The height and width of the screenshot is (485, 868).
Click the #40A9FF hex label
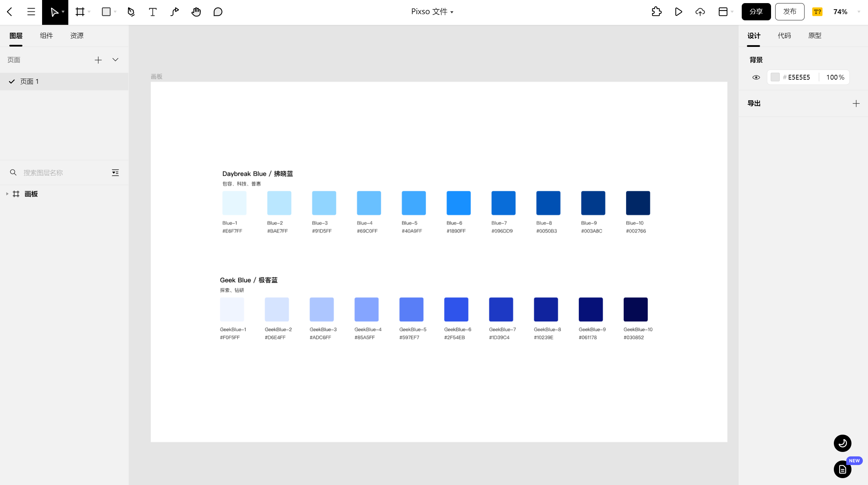(412, 231)
